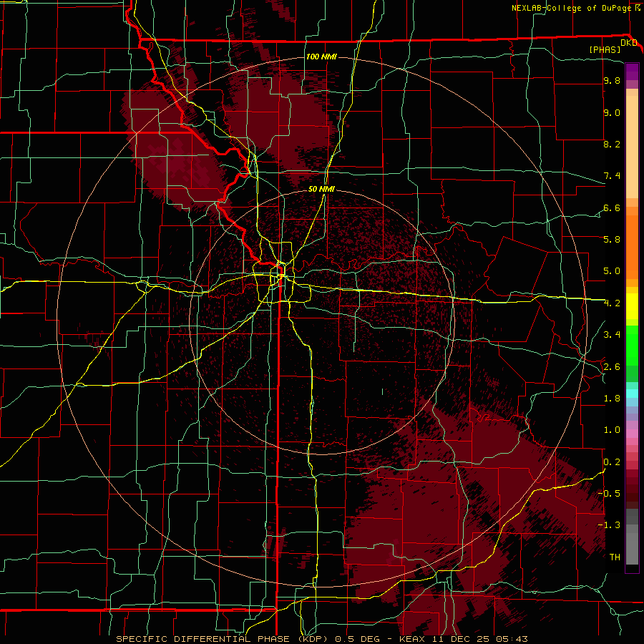Click the 0.2 legend scale value

(612, 462)
